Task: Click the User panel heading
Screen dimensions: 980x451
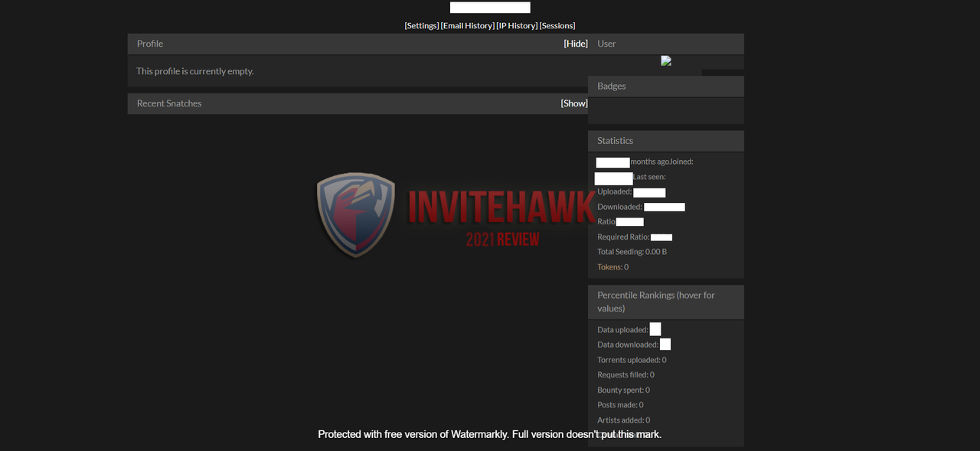Action: [x=666, y=44]
